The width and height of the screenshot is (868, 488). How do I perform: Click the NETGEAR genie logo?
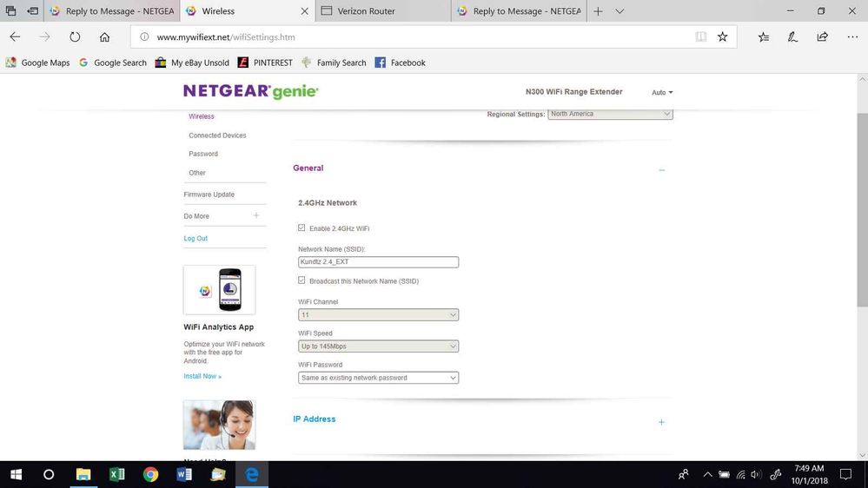(x=251, y=91)
